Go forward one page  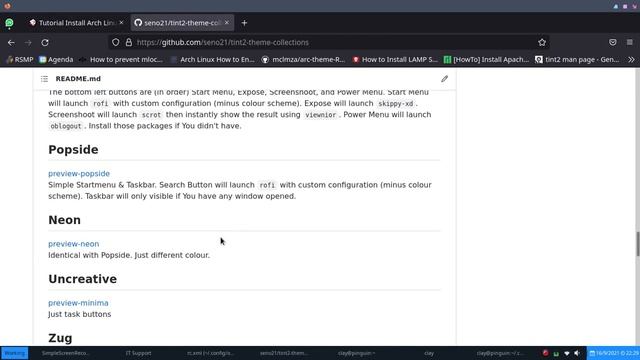click(x=28, y=42)
